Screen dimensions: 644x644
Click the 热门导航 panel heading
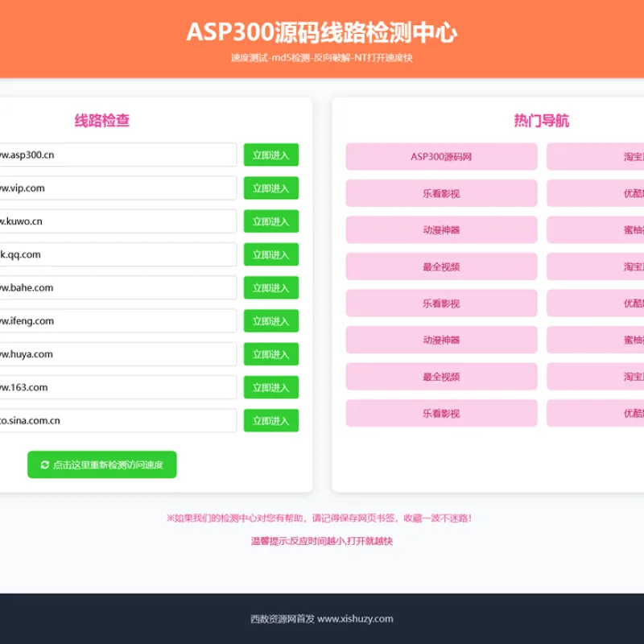(541, 120)
